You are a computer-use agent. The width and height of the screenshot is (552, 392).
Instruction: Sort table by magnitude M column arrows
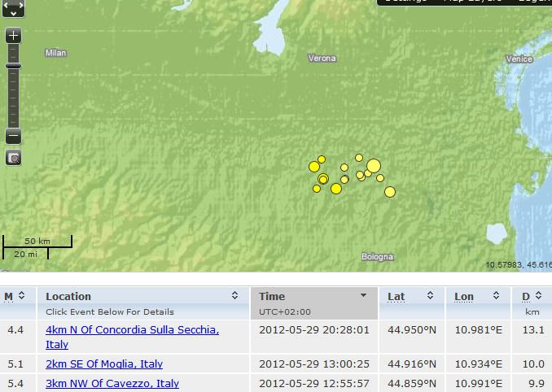(21, 295)
